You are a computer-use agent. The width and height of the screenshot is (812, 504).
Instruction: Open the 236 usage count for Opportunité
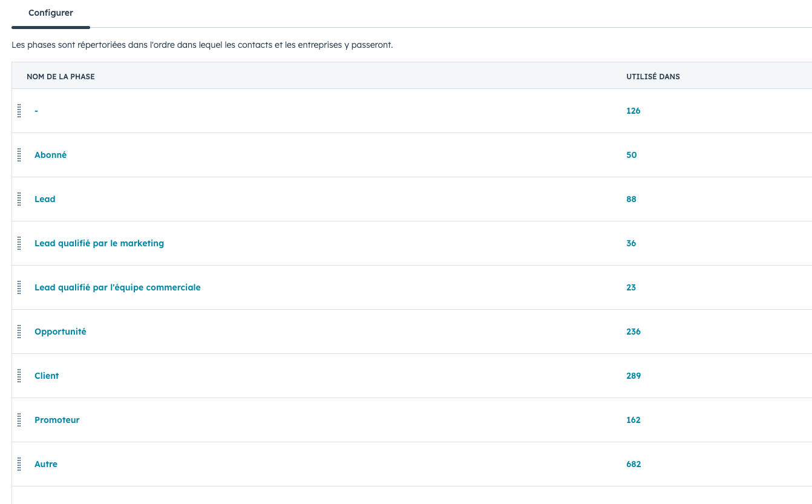[634, 332]
